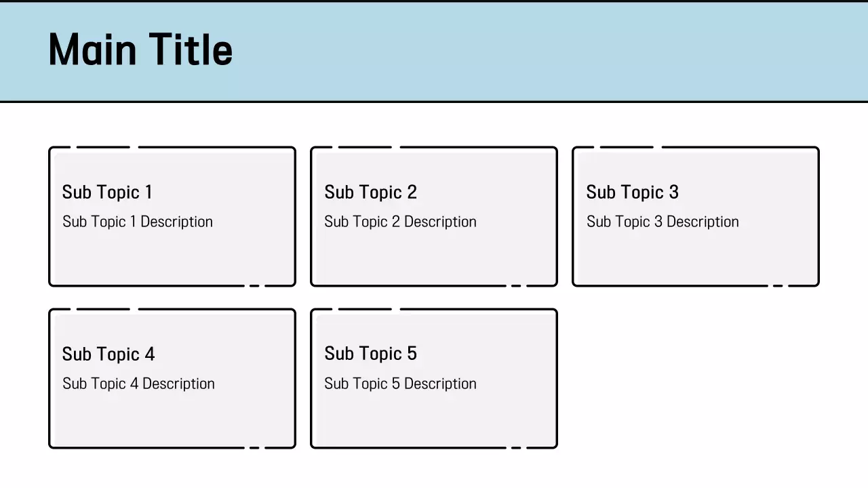Click blank space inside the Sub Topic 4 card

(172, 422)
